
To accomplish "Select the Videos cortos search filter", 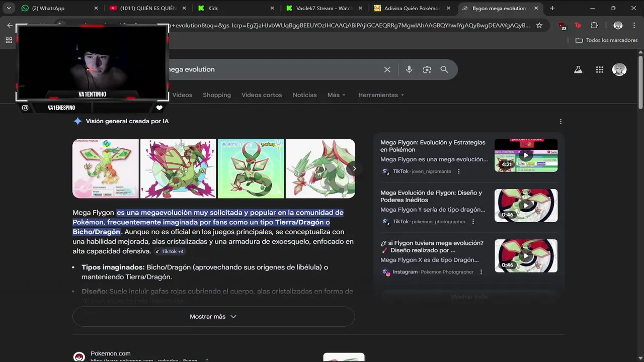I will (262, 95).
